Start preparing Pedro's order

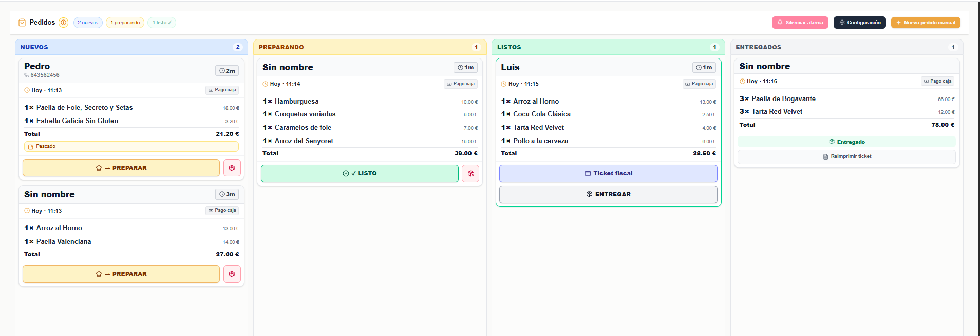[121, 168]
